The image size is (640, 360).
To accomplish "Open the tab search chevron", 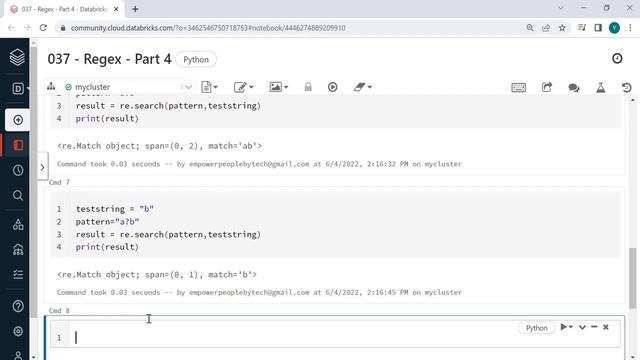I will pyautogui.click(x=560, y=8).
